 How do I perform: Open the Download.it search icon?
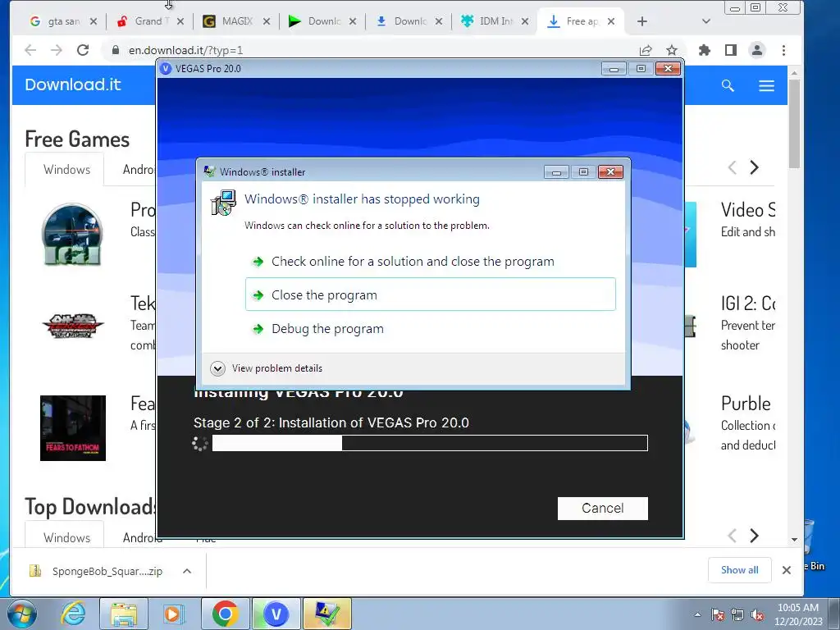728,85
